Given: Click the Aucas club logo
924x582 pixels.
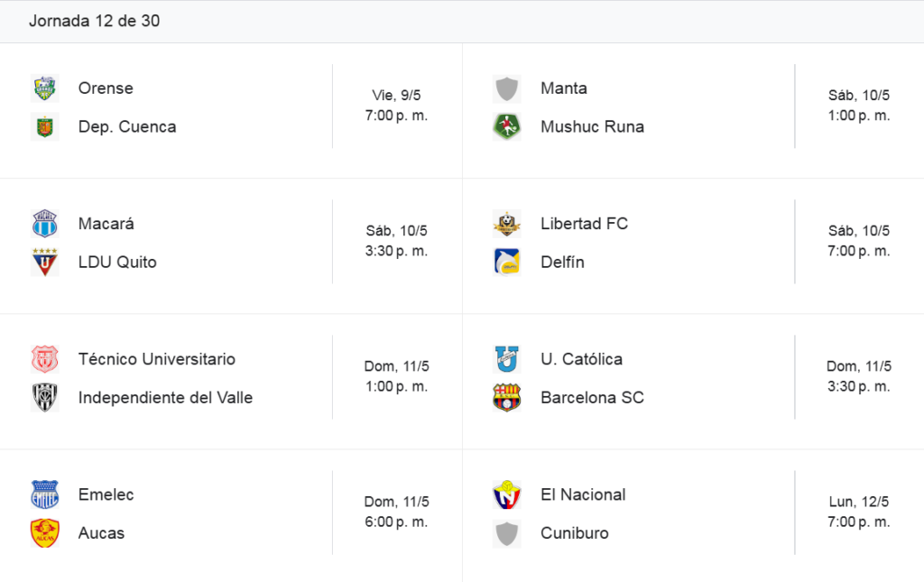Looking at the screenshot, I should click(x=45, y=533).
